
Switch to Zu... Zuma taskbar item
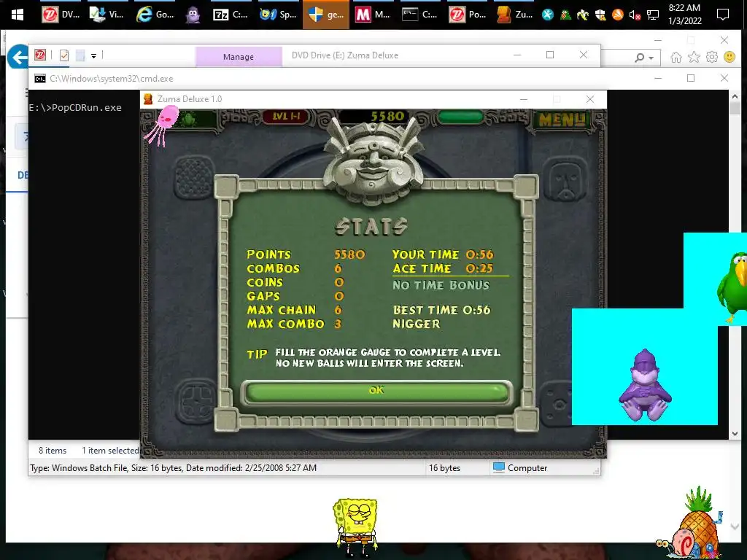click(x=514, y=15)
